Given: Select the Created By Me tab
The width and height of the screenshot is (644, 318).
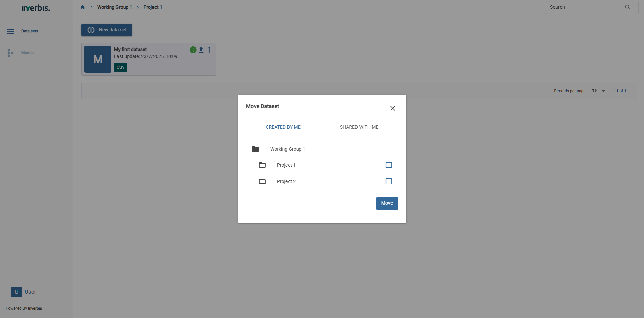Looking at the screenshot, I should point(283,127).
